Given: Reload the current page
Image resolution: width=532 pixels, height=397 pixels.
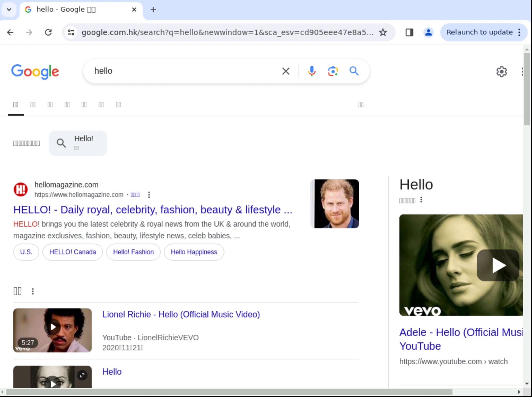Looking at the screenshot, I should tap(49, 32).
